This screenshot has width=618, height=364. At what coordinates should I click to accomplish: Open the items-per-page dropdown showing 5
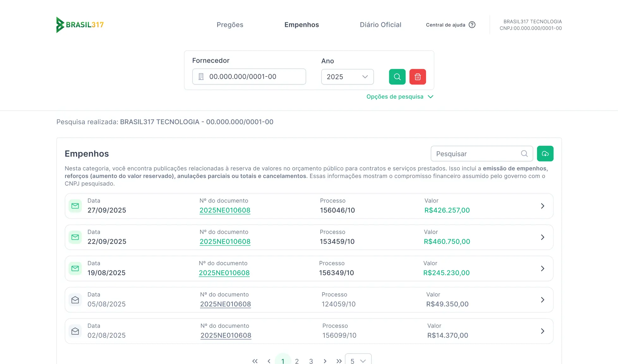coord(358,361)
